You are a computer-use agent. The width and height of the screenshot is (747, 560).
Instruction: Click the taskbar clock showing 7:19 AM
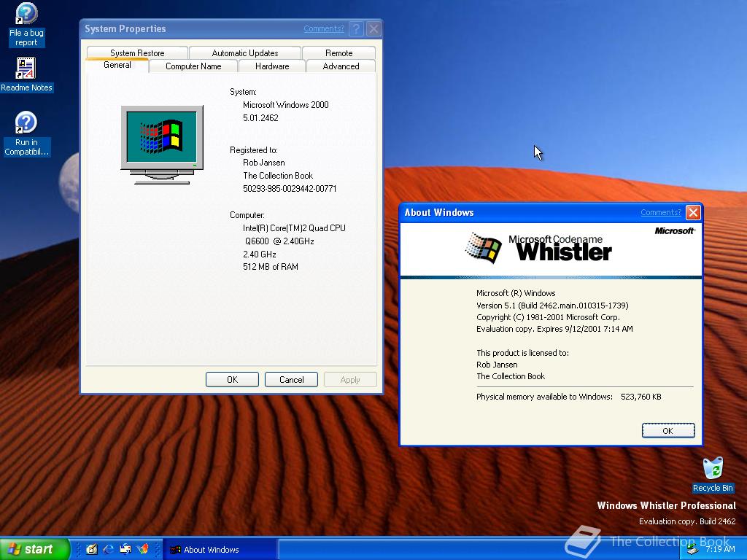click(x=720, y=549)
